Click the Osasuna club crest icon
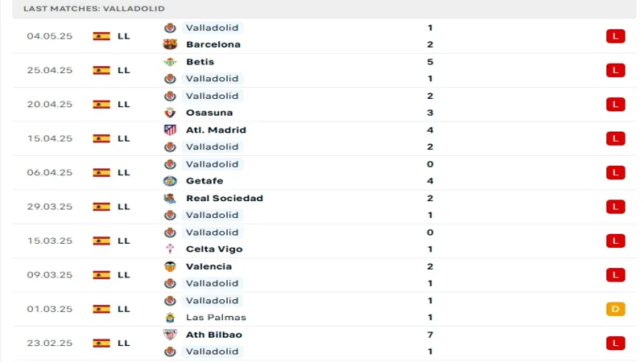The width and height of the screenshot is (644, 362). (169, 113)
